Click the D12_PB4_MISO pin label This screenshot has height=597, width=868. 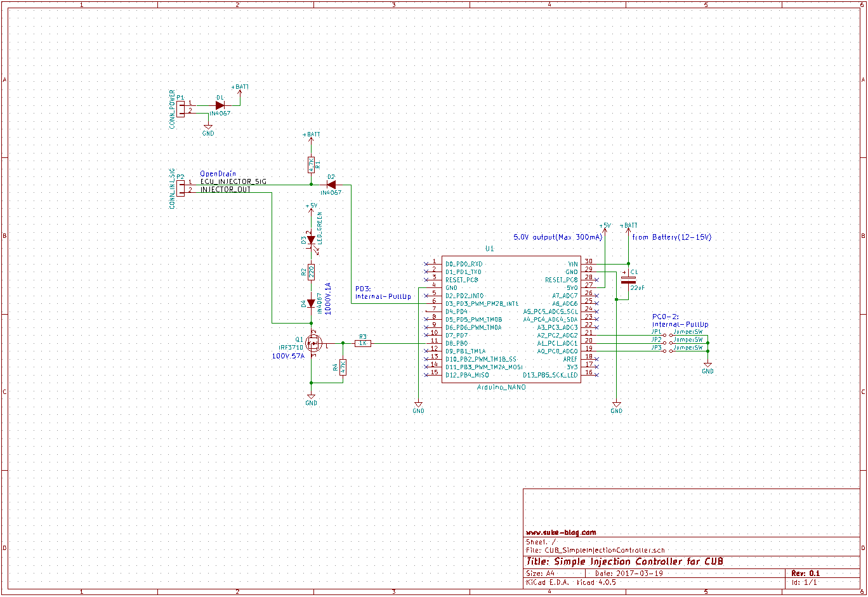pyautogui.click(x=467, y=375)
